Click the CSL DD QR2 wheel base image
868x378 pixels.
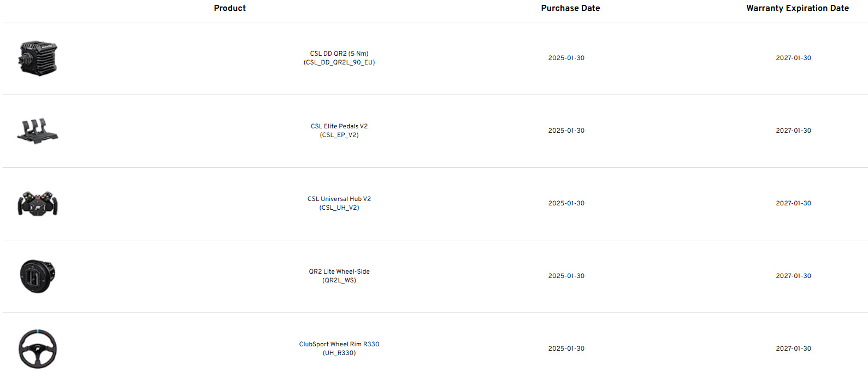pyautogui.click(x=38, y=58)
